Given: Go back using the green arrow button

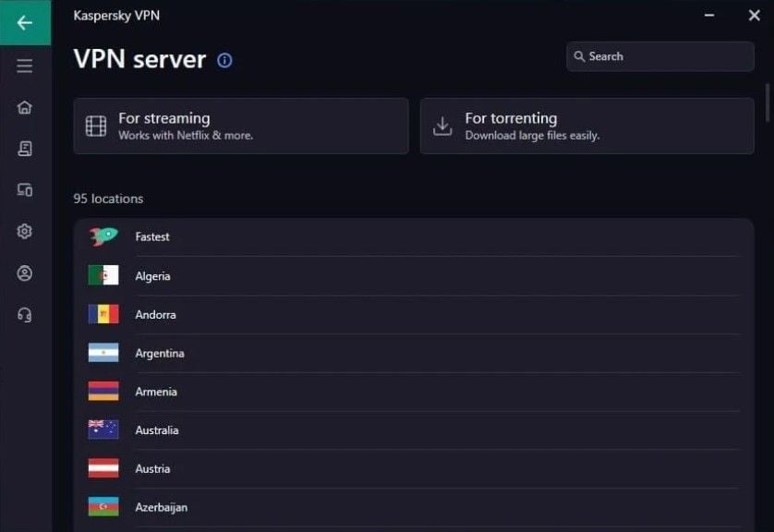Looking at the screenshot, I should 25,23.
